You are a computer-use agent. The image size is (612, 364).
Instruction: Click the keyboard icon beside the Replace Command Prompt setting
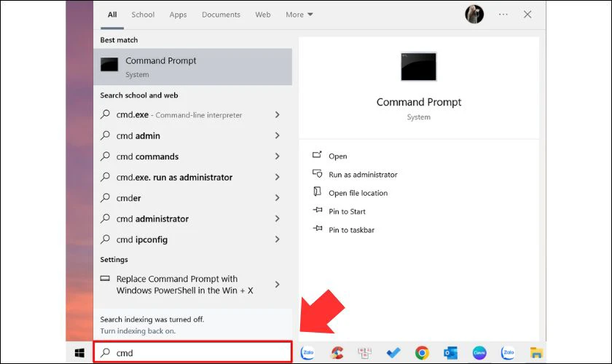(x=105, y=279)
